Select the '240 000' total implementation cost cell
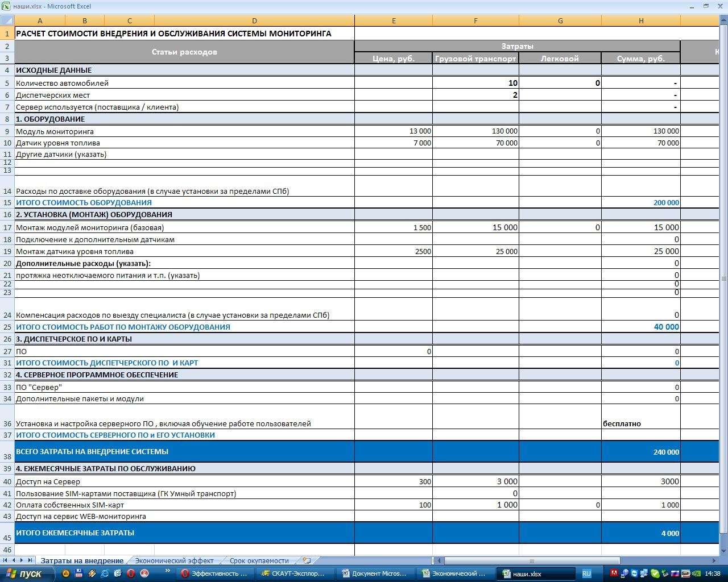Screen dimensions: 728x582 pos(641,452)
